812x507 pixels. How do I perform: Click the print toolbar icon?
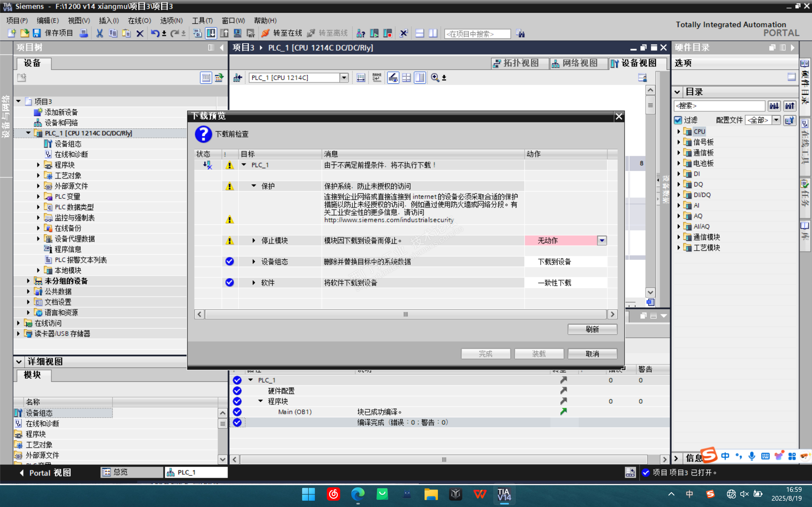click(83, 33)
